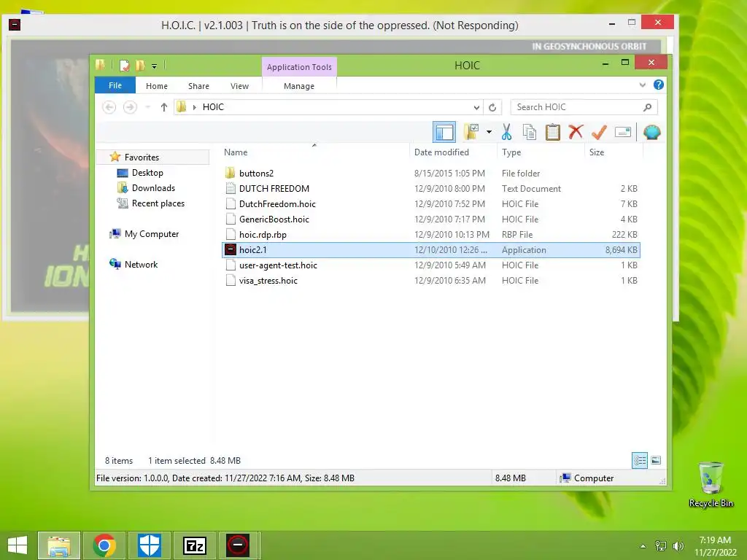The image size is (747, 560).
Task: Click the New folder quick access icon
Action: click(140, 65)
